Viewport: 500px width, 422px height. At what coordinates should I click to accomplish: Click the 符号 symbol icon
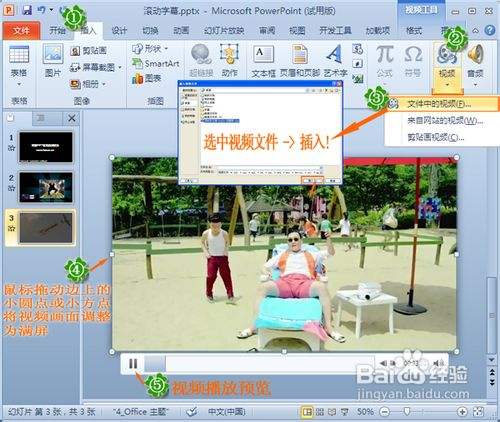(x=413, y=55)
